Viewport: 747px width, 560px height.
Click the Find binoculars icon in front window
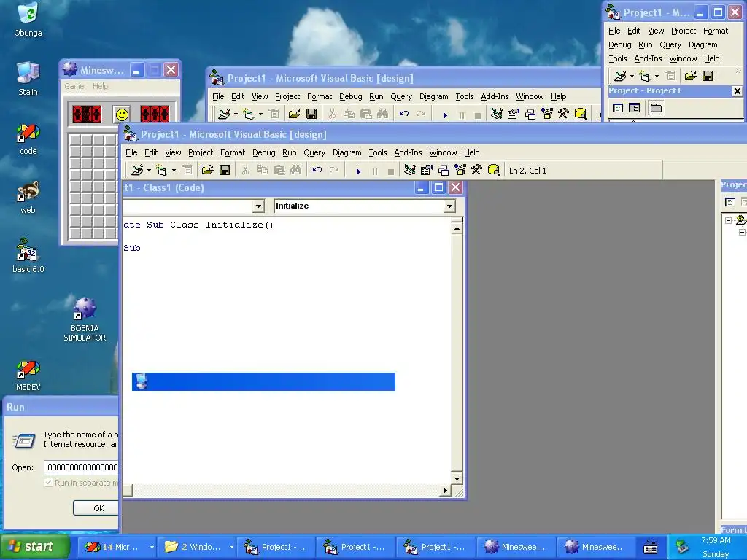tap(296, 170)
